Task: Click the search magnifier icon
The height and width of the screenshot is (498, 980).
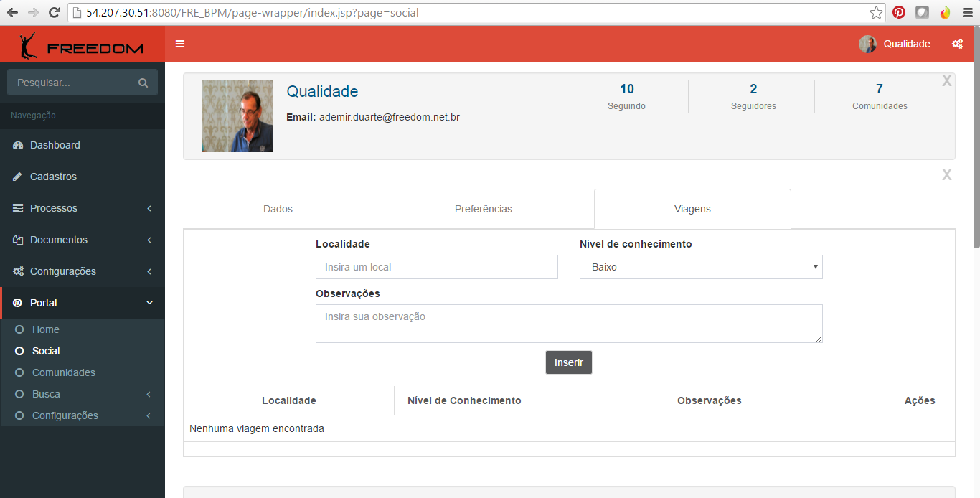Action: [x=143, y=83]
